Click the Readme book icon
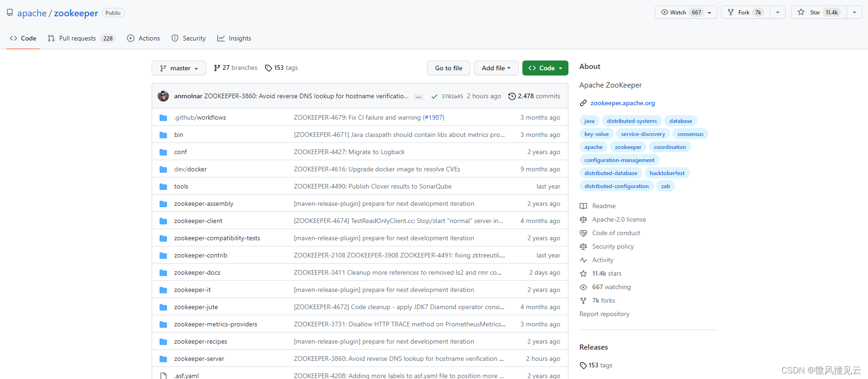Image resolution: width=868 pixels, height=379 pixels. tap(583, 206)
